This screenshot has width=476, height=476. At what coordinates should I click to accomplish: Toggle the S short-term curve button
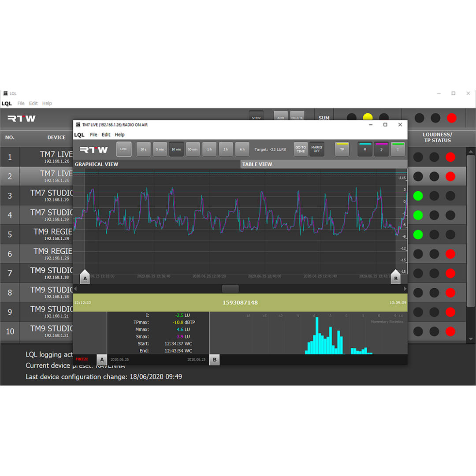(381, 149)
